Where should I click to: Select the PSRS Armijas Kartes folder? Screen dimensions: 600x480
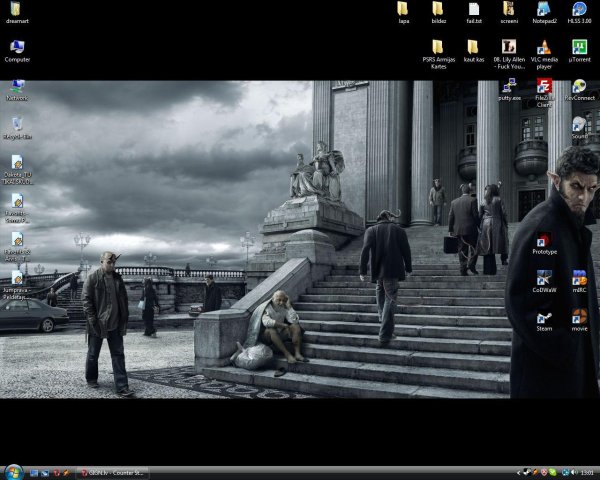click(x=437, y=47)
